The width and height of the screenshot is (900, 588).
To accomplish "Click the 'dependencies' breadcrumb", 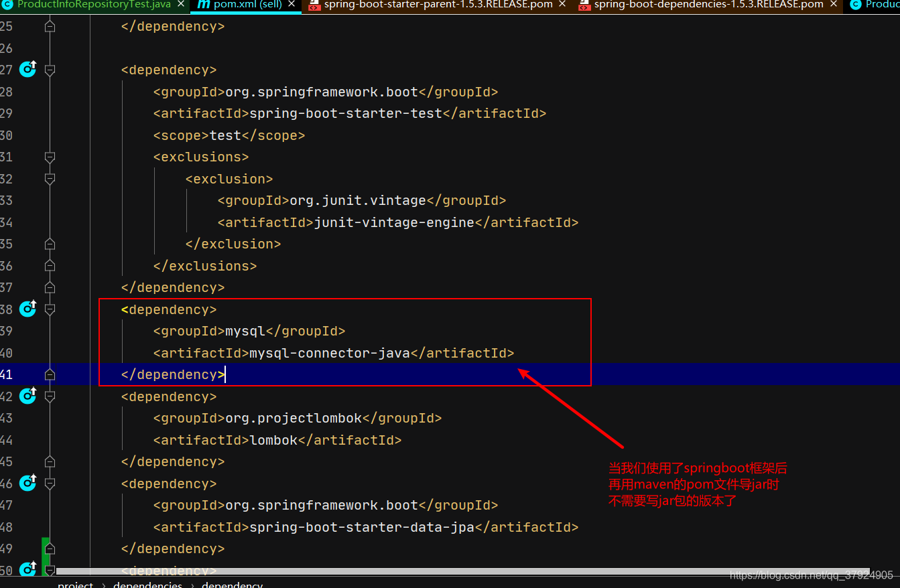I will (147, 585).
